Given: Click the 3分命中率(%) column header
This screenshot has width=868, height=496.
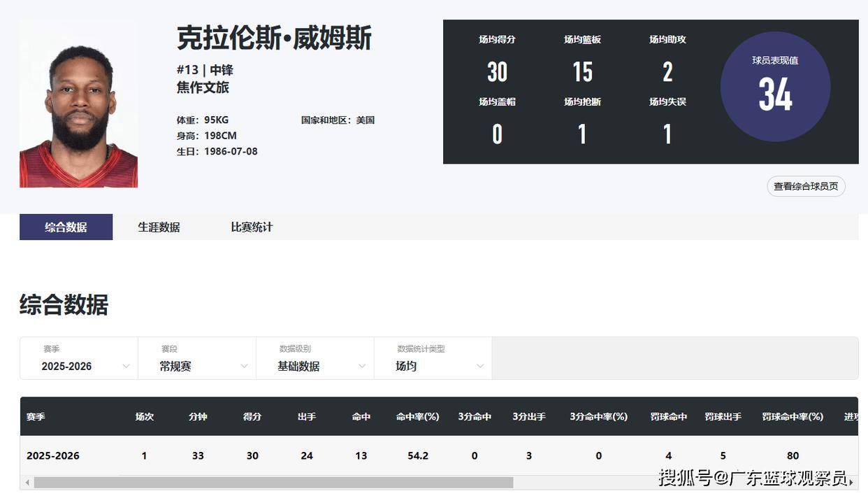Looking at the screenshot, I should [x=598, y=417].
